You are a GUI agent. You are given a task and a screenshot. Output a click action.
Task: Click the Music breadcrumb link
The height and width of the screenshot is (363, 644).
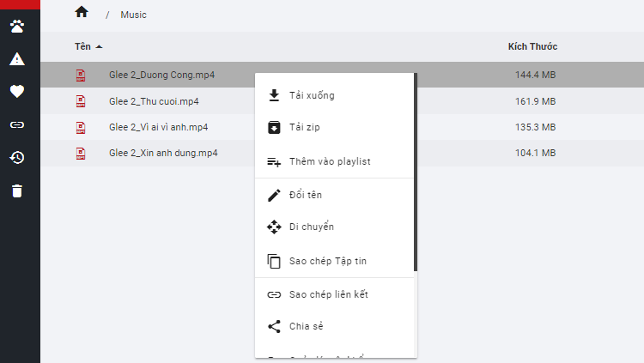133,15
